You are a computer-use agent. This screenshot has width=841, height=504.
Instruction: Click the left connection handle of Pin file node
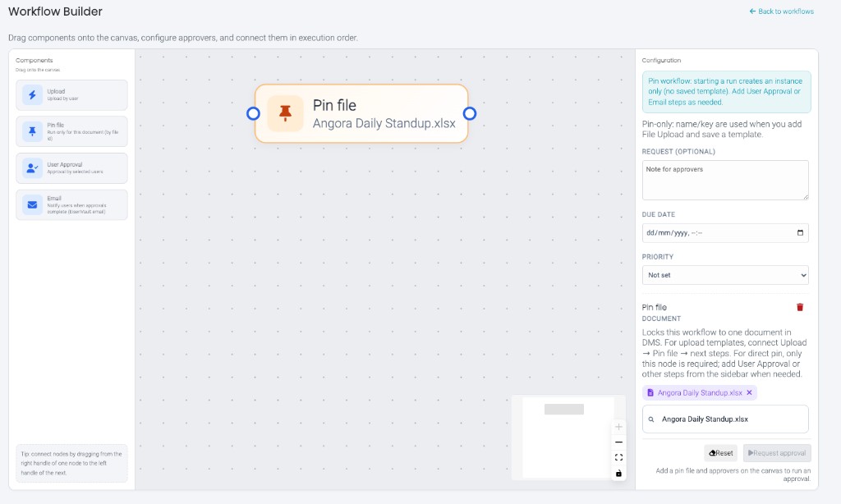click(x=253, y=113)
